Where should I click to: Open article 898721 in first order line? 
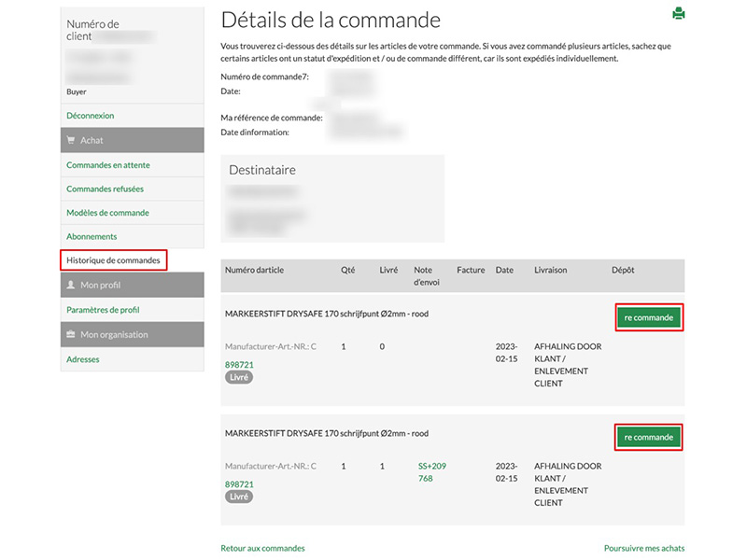pyautogui.click(x=239, y=364)
